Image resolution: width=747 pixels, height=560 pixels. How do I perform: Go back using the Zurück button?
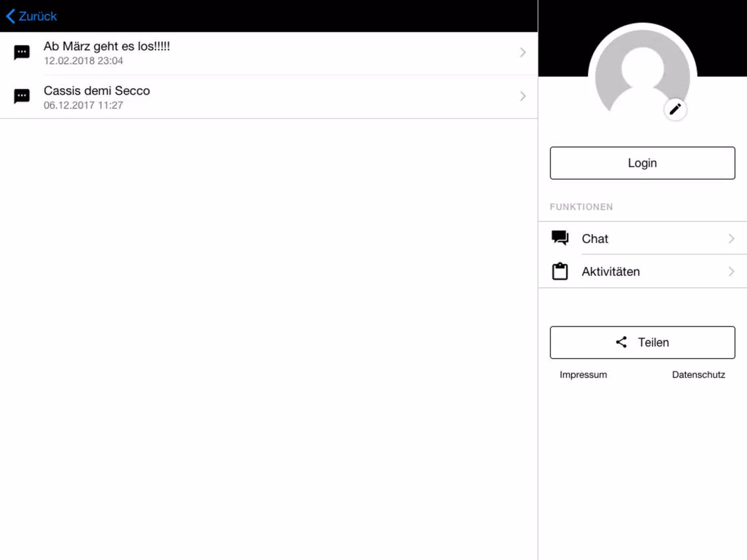click(32, 16)
